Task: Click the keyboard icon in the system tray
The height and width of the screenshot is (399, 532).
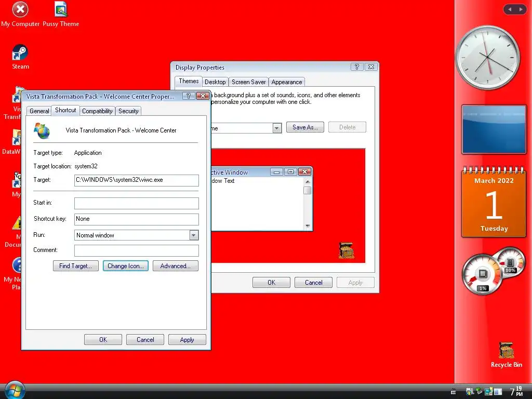Action: pos(453,391)
